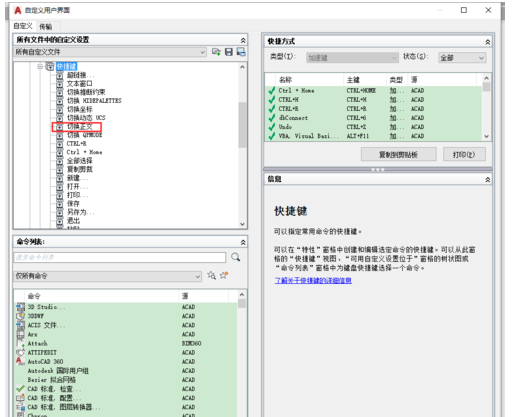Click the 快捷键 keyboard node icon
The height and width of the screenshot is (417, 518).
50,66
